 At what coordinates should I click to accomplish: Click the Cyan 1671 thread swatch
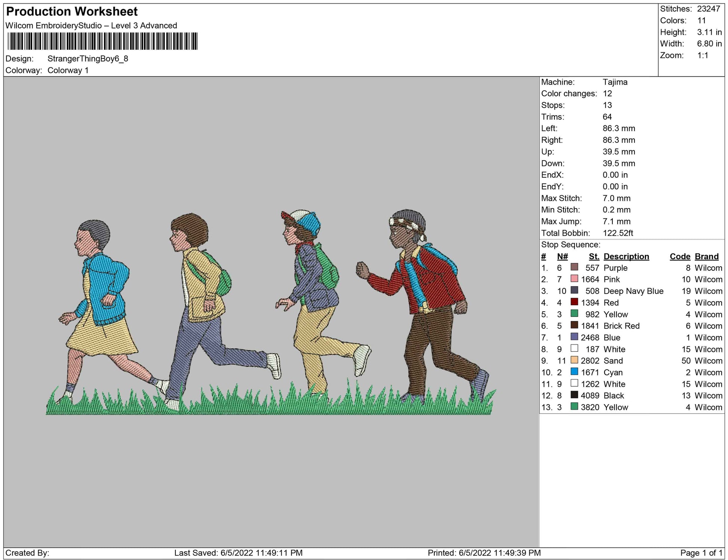point(574,371)
